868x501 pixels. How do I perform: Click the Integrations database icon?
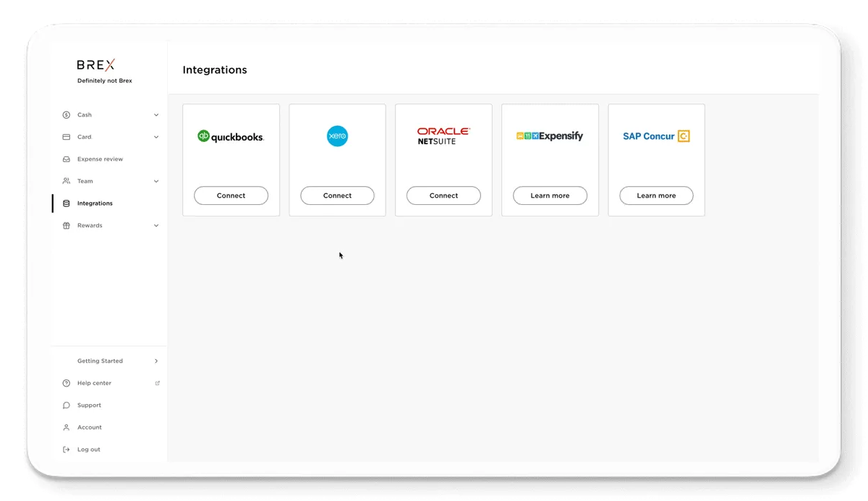click(67, 203)
